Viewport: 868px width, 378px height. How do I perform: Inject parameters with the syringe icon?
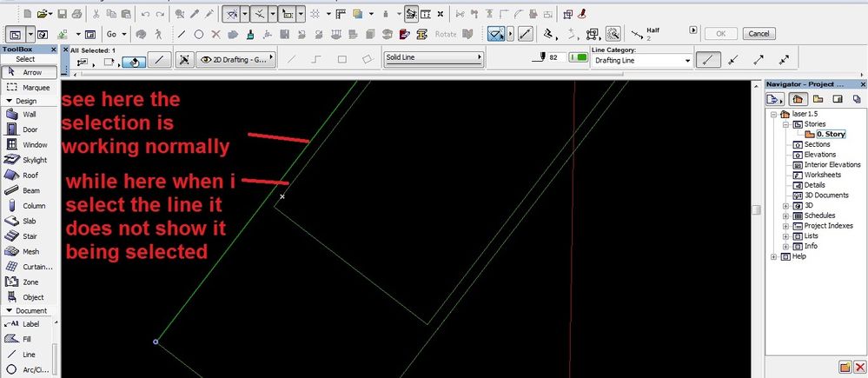[x=209, y=13]
